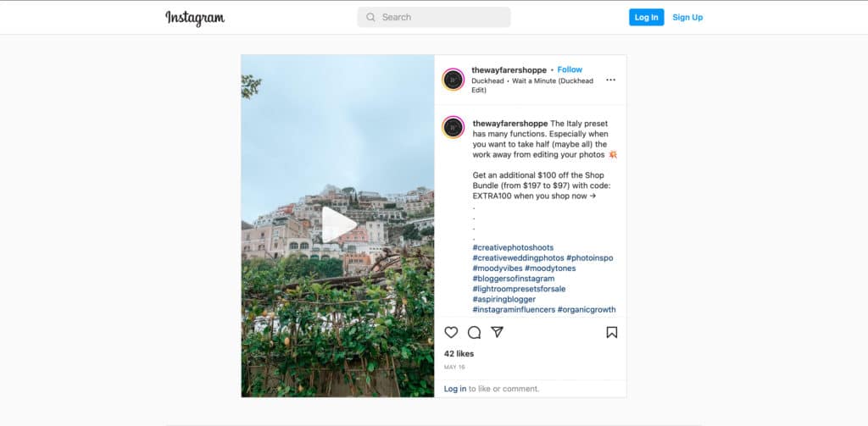Open the Wait a Minute audio link
The height and width of the screenshot is (426, 868).
click(532, 86)
